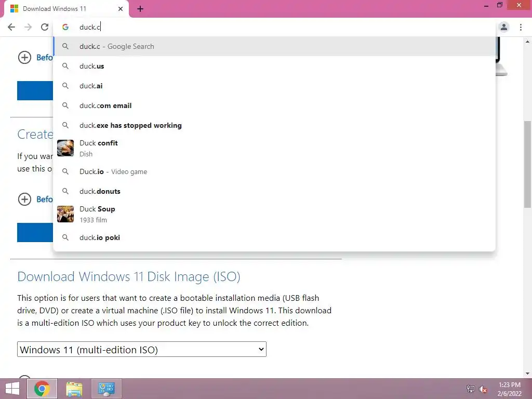The height and width of the screenshot is (399, 532).
Task: Choose the 'Duck confit' dish suggestion
Action: click(274, 148)
